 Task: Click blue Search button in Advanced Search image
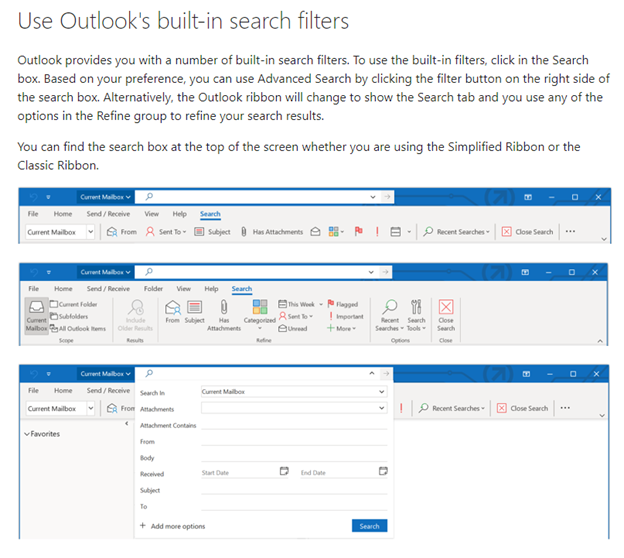point(369,526)
